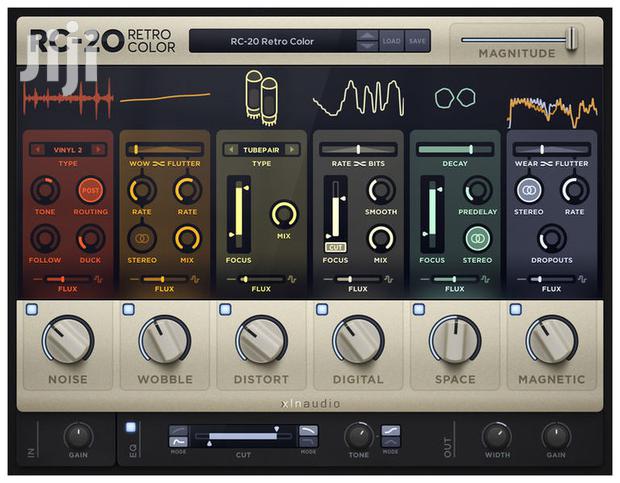Open the VINYL 2 type selector
Screen dimensions: 620x483
coord(68,150)
